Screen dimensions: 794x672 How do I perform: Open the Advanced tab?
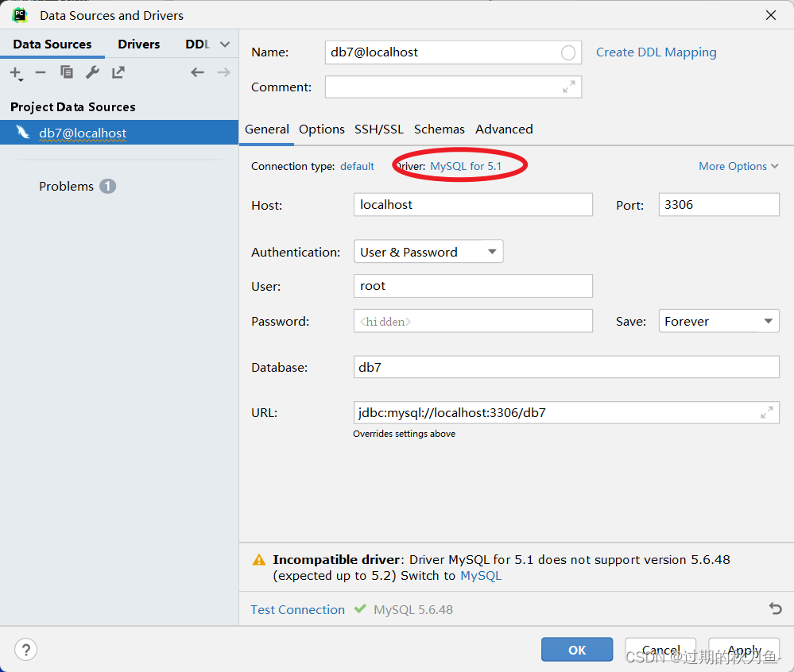coord(504,129)
